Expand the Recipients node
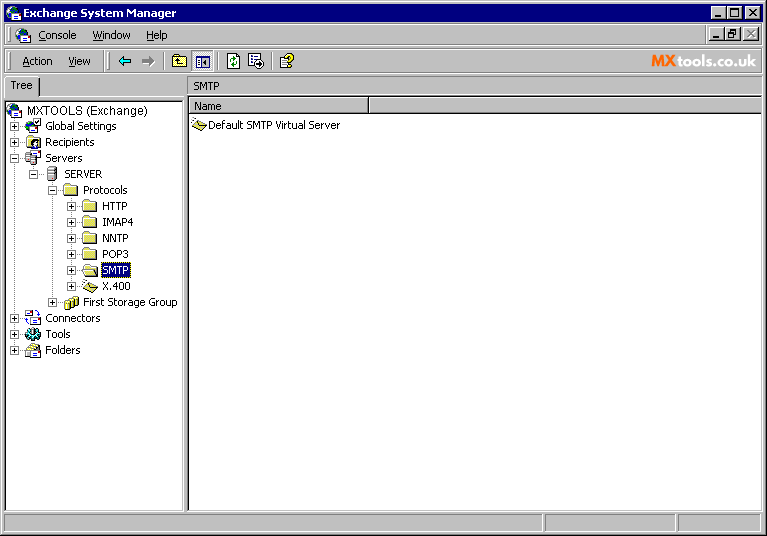 coord(15,142)
